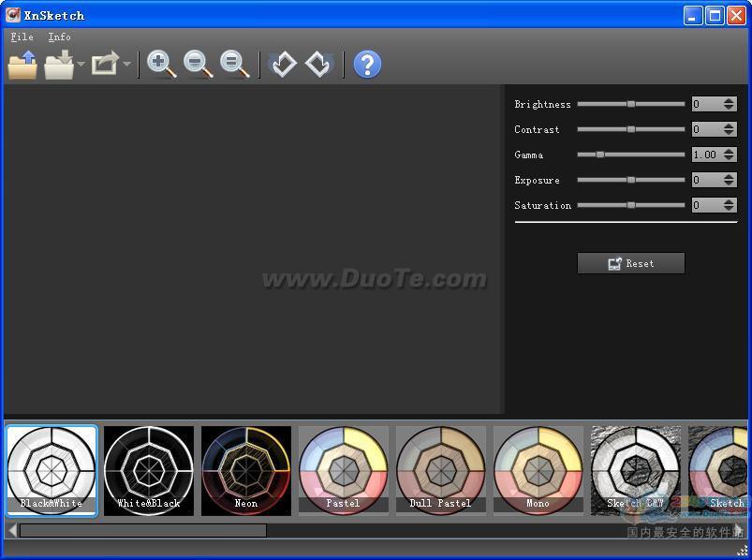Click the Brightness slider handle
752x560 pixels.
coord(631,104)
